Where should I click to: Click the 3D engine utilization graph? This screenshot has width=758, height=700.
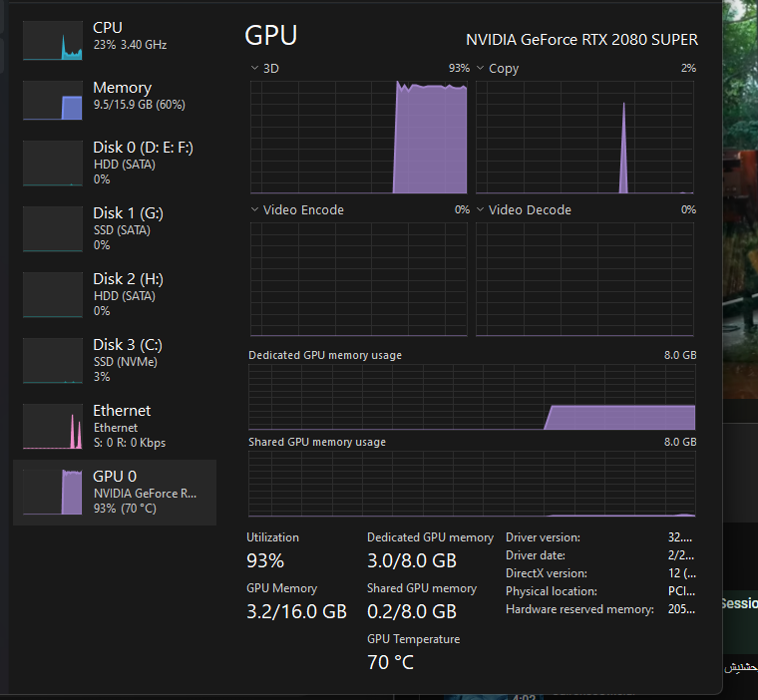359,138
